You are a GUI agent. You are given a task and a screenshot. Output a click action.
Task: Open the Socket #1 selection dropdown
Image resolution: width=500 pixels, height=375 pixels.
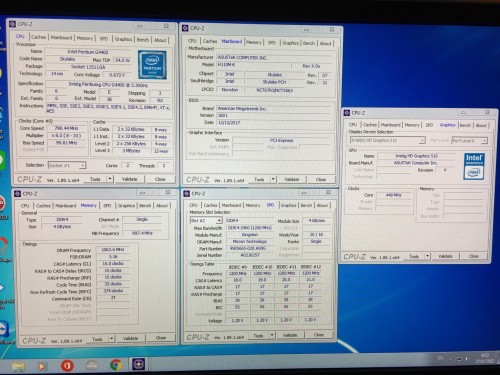66,165
